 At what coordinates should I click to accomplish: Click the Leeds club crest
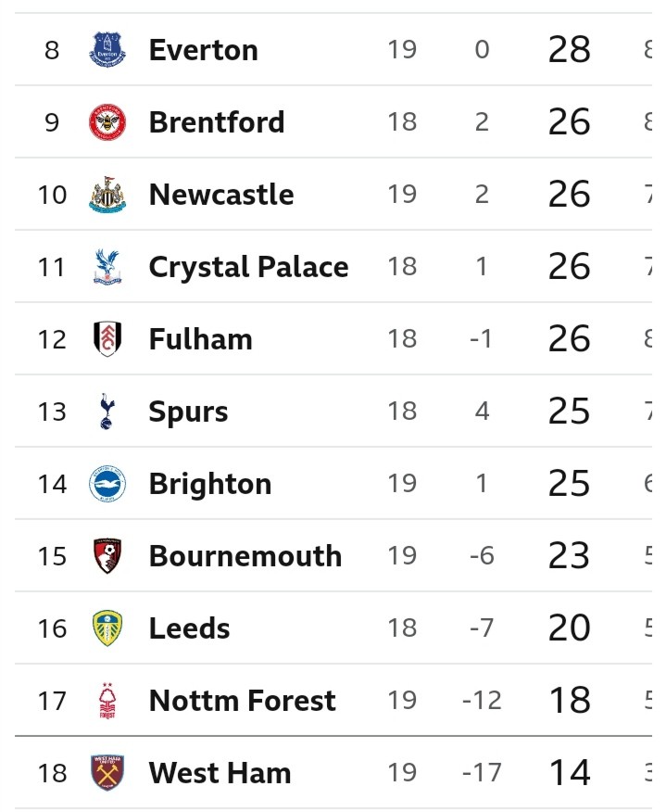107,628
